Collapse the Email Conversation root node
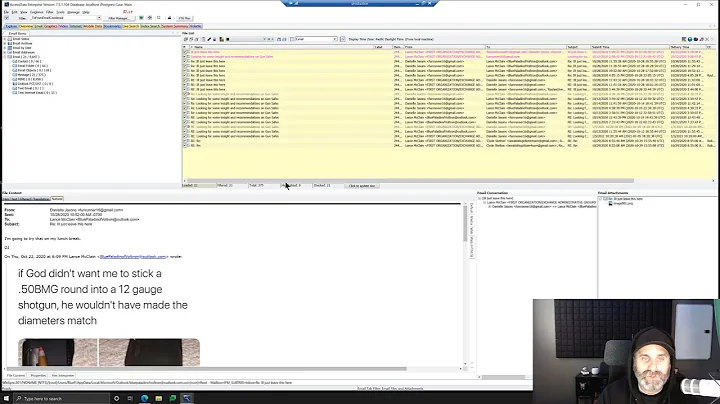The width and height of the screenshot is (720, 404). point(479,198)
